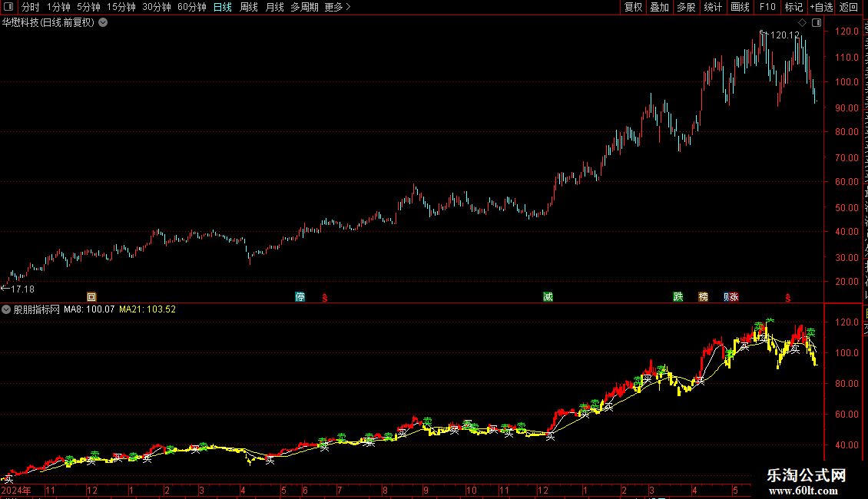Select the 1分钟 period

tap(58, 7)
